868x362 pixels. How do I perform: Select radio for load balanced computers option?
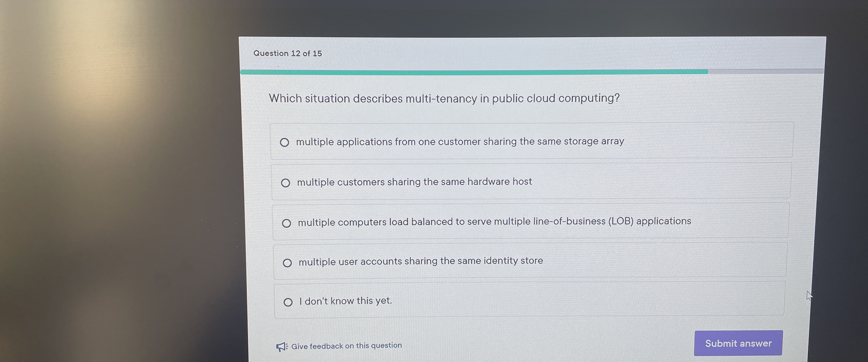(x=286, y=223)
